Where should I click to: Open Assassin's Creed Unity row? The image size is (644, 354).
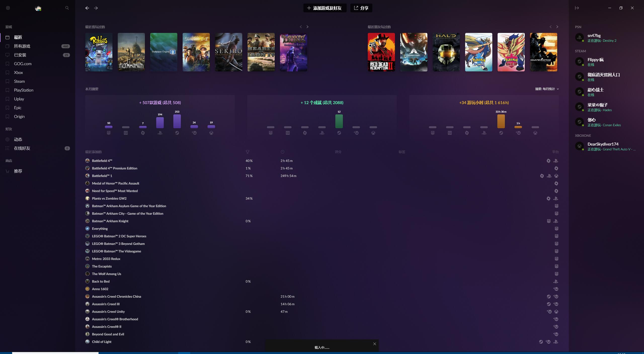322,312
